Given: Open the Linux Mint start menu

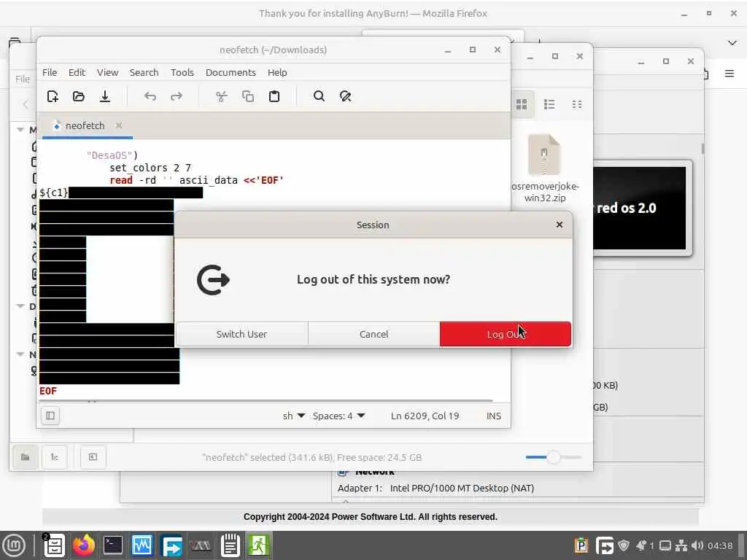Looking at the screenshot, I should 14,545.
